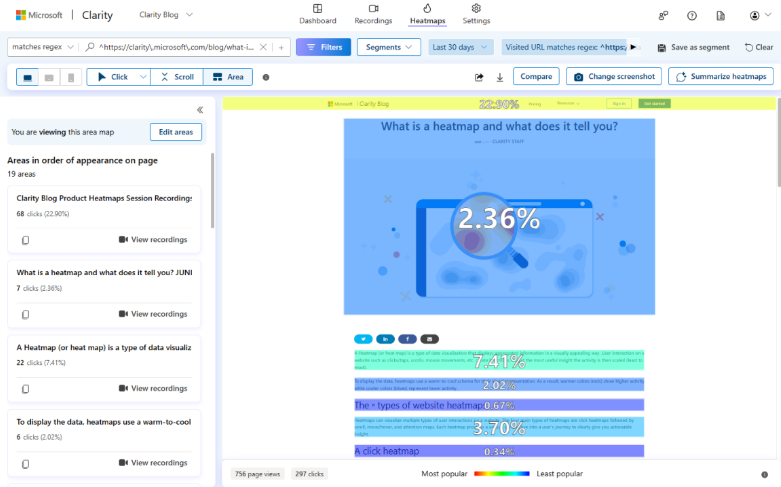The height and width of the screenshot is (487, 781).
Task: Copy the first area card's element
Action: [x=25, y=240]
